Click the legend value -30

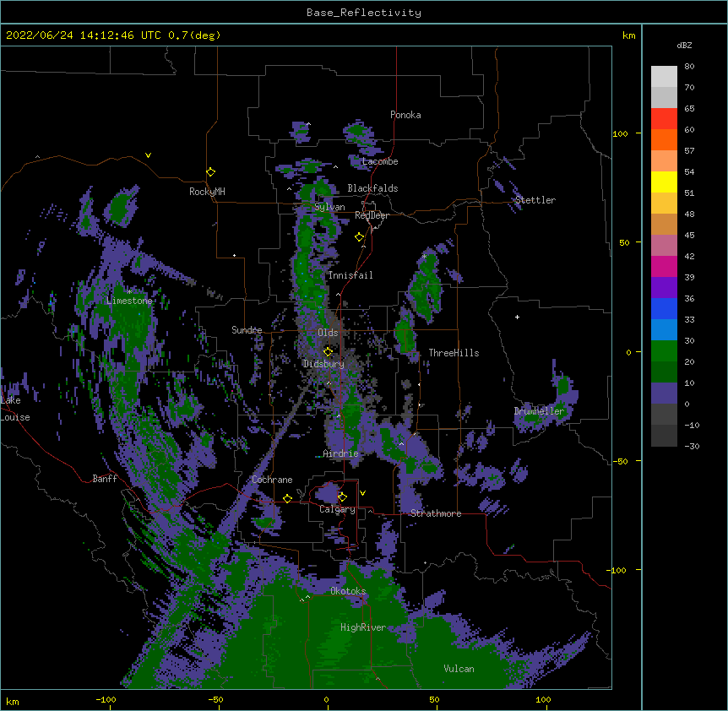(692, 446)
